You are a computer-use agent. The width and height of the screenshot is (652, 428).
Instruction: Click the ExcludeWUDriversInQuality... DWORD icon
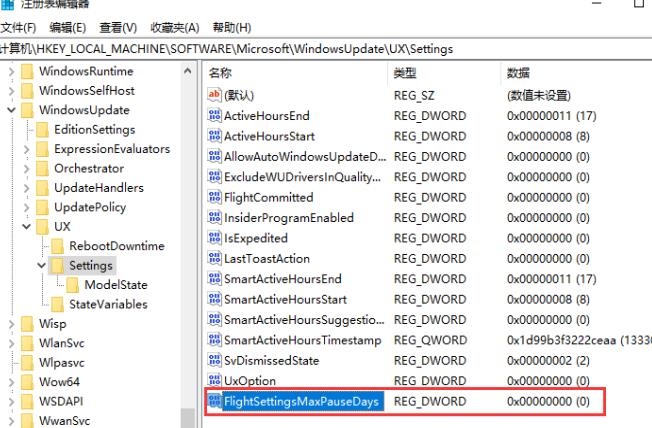(214, 176)
